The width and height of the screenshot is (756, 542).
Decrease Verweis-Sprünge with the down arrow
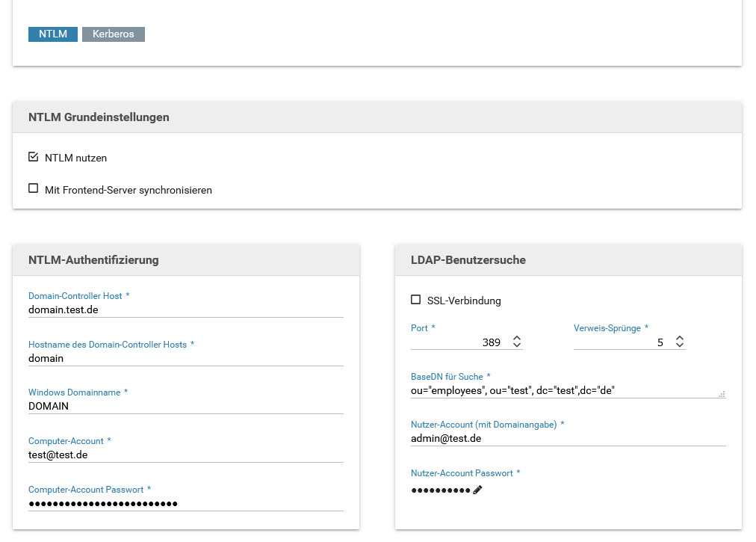click(679, 346)
